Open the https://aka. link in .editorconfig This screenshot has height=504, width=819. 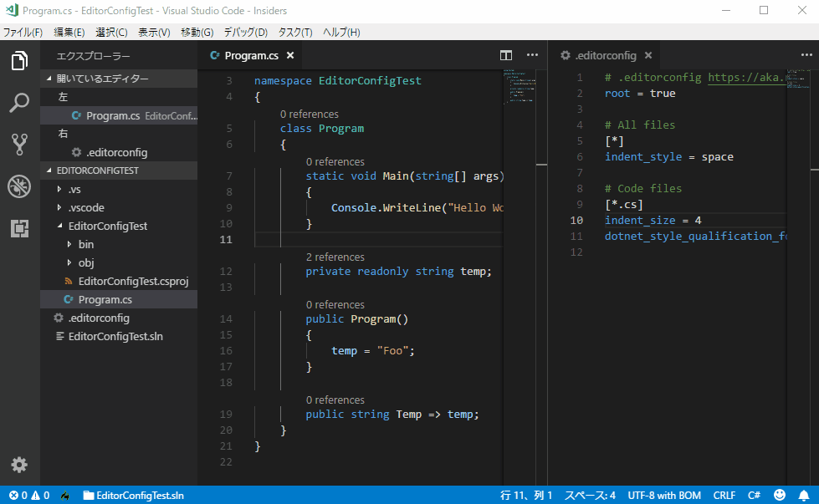(747, 77)
